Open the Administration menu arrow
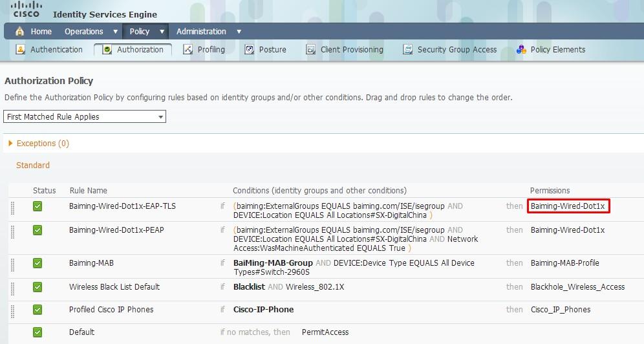This screenshot has height=344, width=644. pos(239,32)
